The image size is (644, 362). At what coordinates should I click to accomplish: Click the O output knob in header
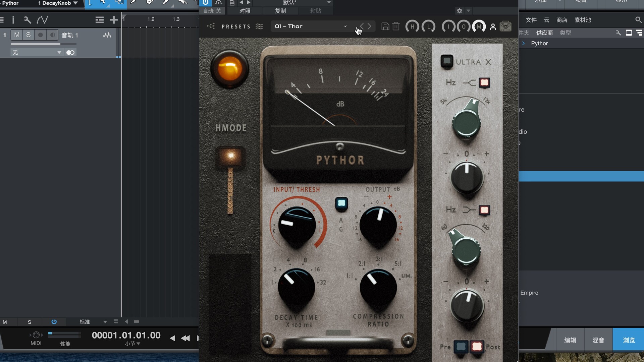click(x=464, y=26)
